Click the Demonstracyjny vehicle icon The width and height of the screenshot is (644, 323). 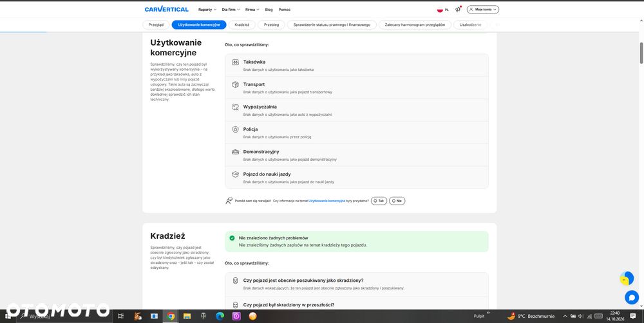235,152
